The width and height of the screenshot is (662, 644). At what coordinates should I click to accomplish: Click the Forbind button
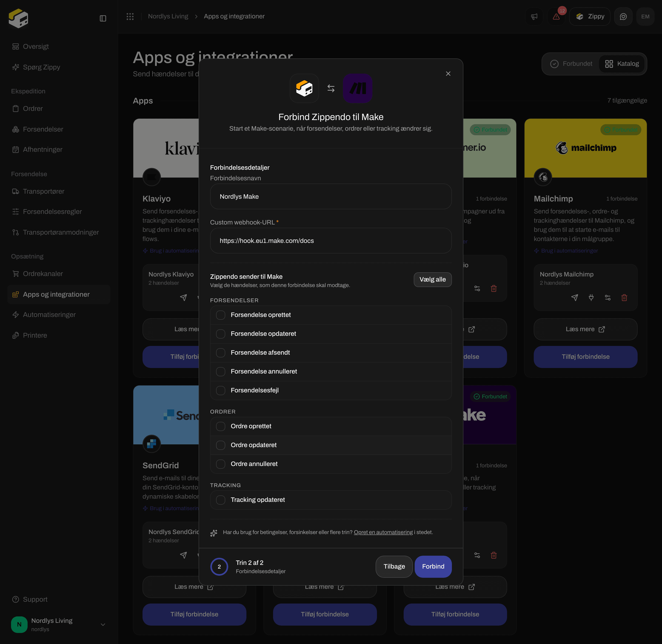click(433, 566)
